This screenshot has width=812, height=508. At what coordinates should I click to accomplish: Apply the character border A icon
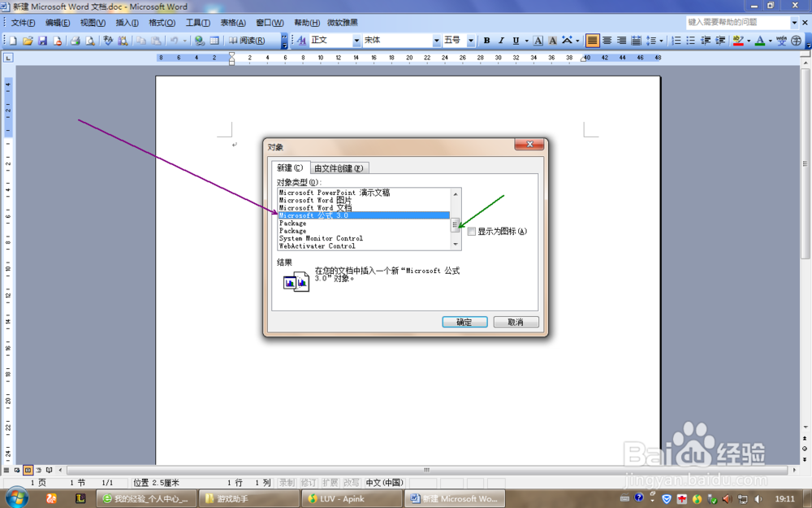pyautogui.click(x=538, y=41)
